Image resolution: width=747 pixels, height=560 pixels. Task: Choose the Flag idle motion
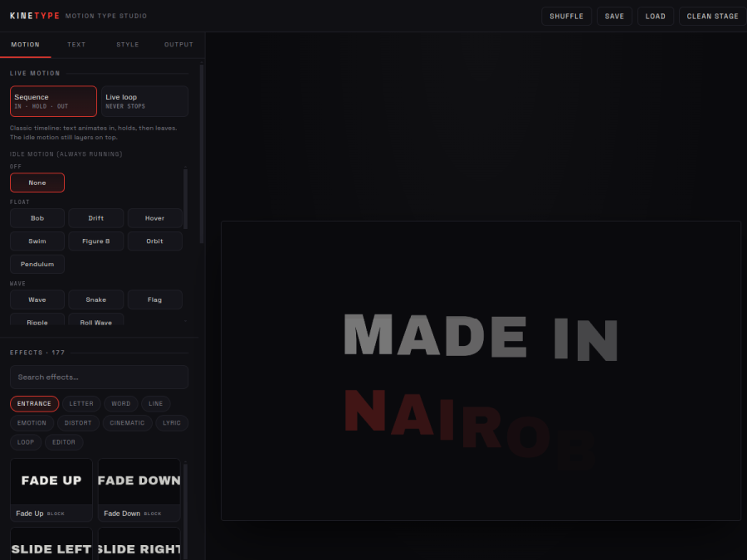pyautogui.click(x=155, y=299)
